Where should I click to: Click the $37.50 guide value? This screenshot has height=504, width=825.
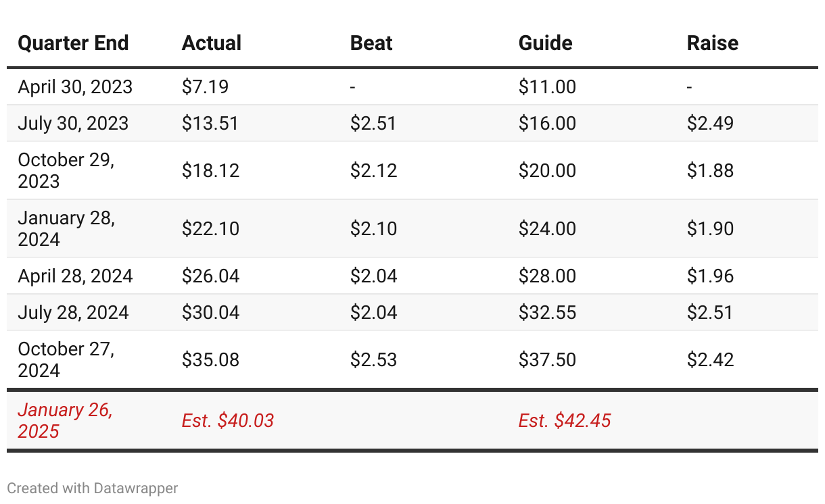coord(547,359)
